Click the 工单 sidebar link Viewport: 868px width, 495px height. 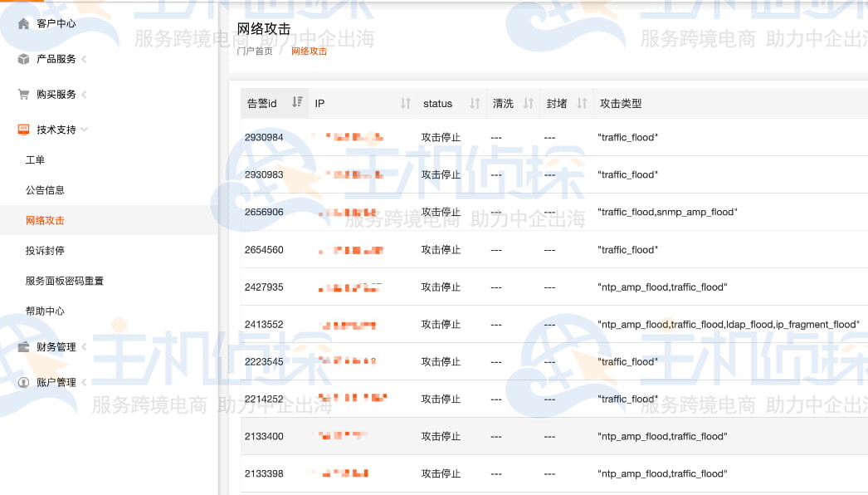click(34, 159)
